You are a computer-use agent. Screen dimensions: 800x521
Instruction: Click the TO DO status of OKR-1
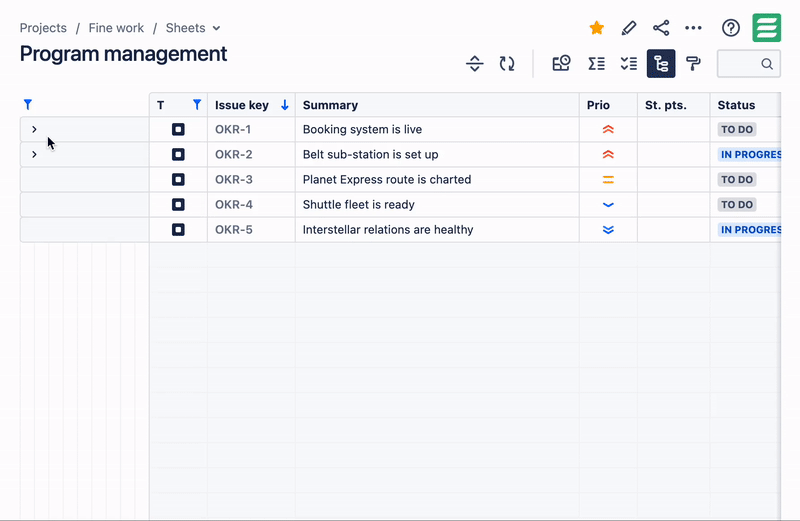pyautogui.click(x=737, y=129)
